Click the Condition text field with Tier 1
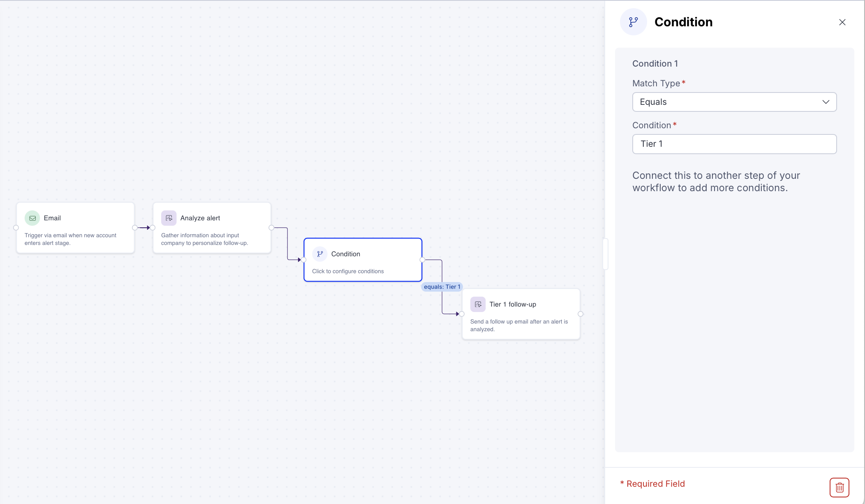The height and width of the screenshot is (504, 865). (x=734, y=144)
